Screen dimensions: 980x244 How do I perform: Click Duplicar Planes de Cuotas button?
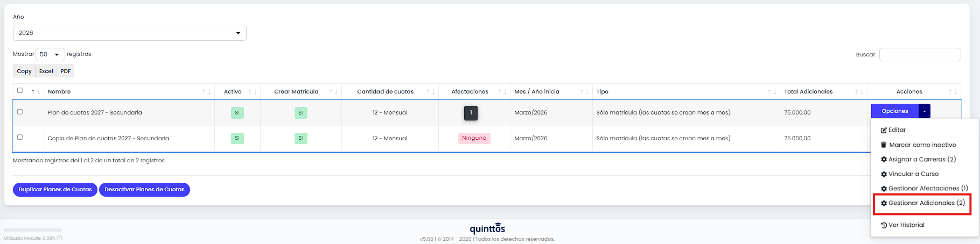pyautogui.click(x=55, y=190)
